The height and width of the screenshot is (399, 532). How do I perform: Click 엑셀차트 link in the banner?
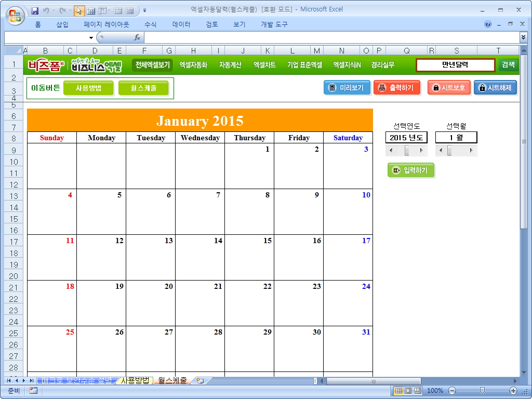coord(264,65)
